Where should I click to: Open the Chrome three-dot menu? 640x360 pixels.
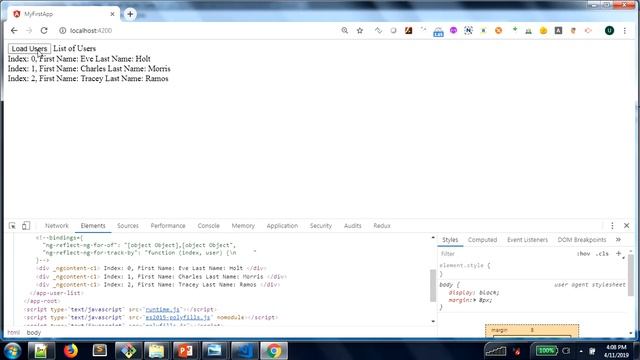point(624,31)
